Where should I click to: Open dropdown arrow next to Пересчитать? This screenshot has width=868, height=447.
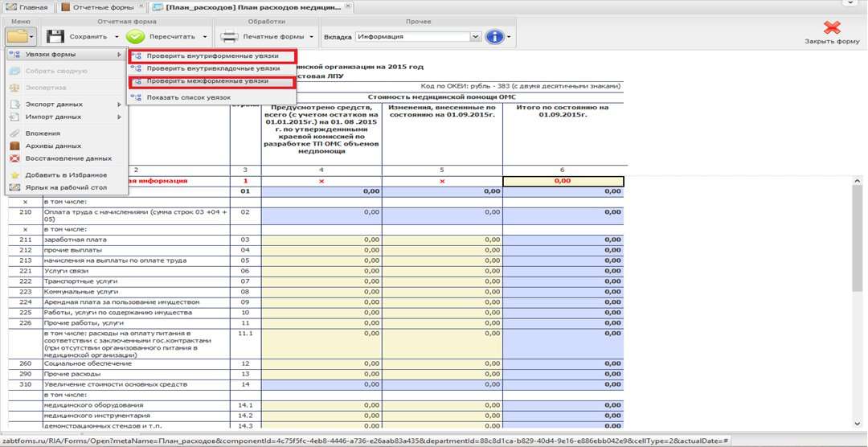(x=205, y=37)
